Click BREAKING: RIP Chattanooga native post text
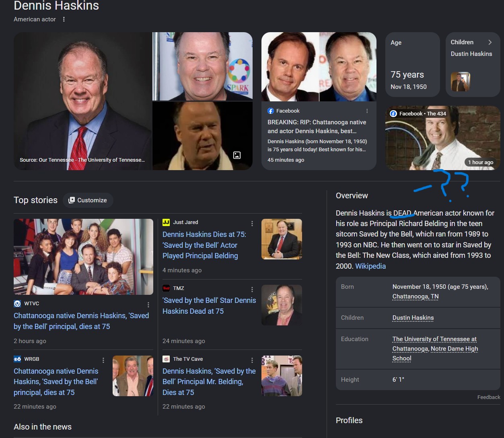The image size is (504, 438). coord(317,127)
